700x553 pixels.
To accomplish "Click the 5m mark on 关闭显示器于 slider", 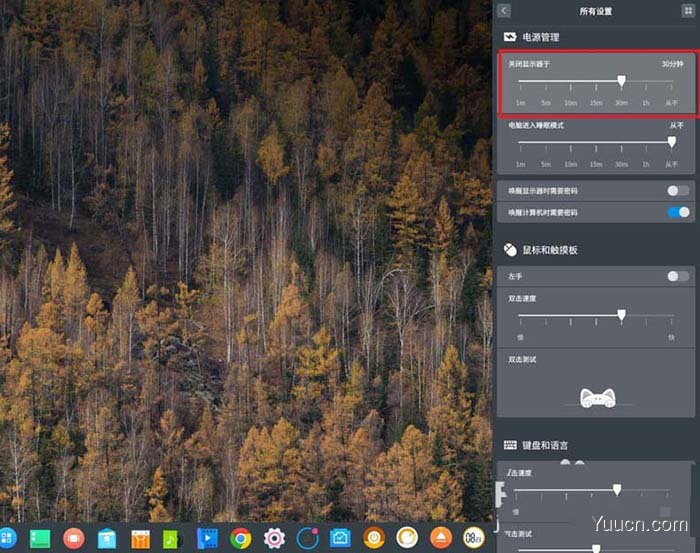I will (546, 103).
